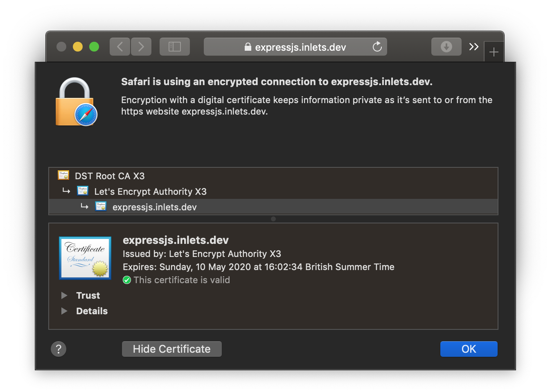The width and height of the screenshot is (550, 392).
Task: Open a new tab with plus button
Action: [494, 52]
